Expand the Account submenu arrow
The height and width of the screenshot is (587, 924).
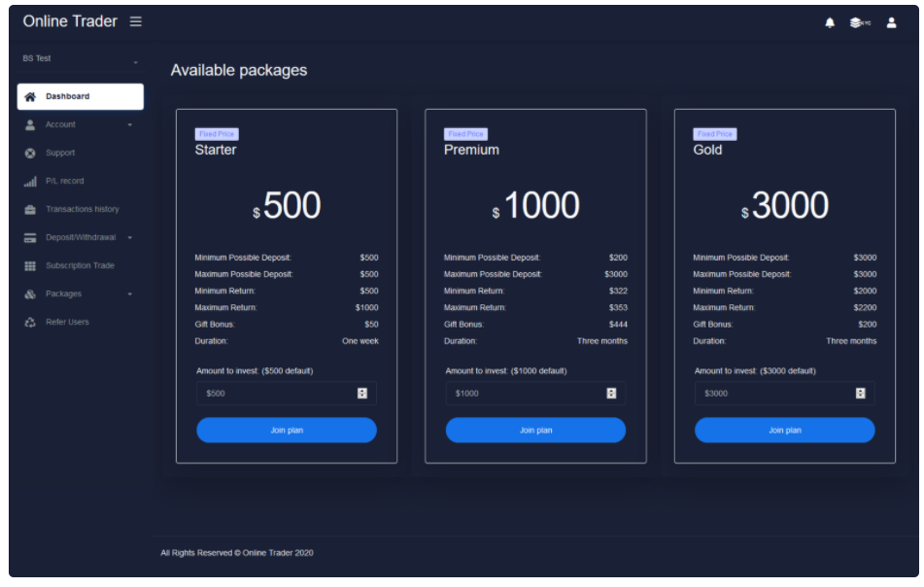129,125
